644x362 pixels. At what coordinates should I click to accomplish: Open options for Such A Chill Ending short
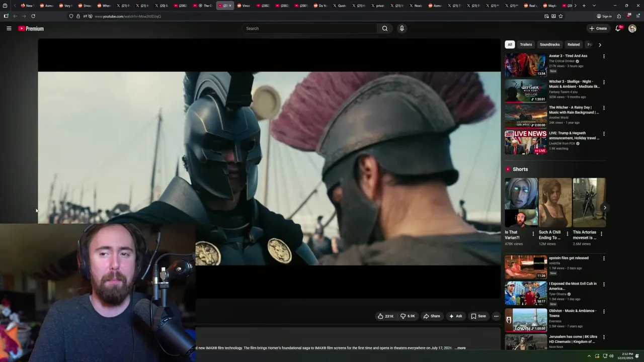click(x=568, y=234)
